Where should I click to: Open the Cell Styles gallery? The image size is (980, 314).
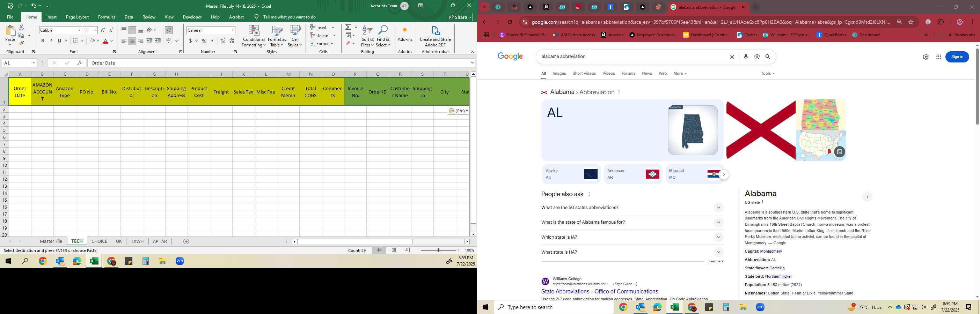(x=295, y=36)
